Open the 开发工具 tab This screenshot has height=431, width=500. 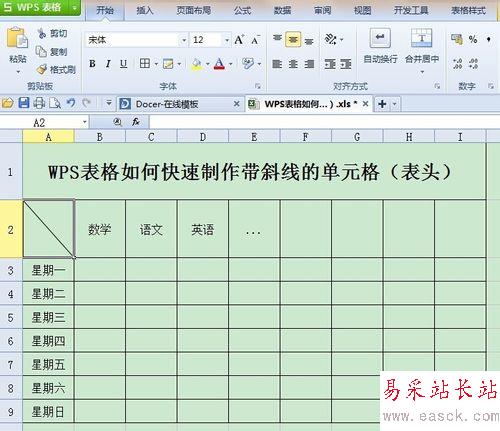pos(411,10)
